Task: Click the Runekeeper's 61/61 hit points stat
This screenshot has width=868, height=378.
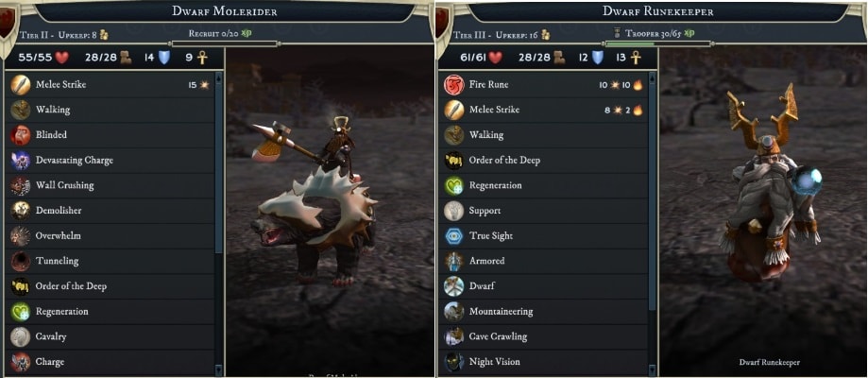Action: (481, 57)
